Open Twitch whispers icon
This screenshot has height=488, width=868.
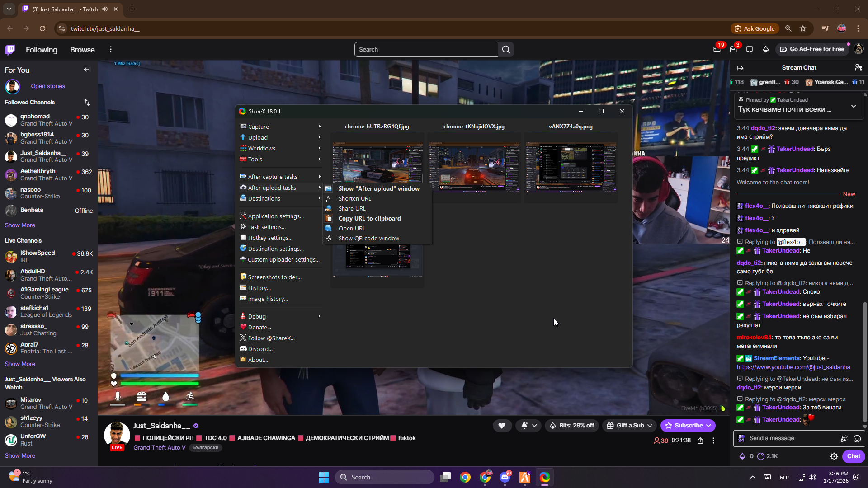click(x=749, y=49)
